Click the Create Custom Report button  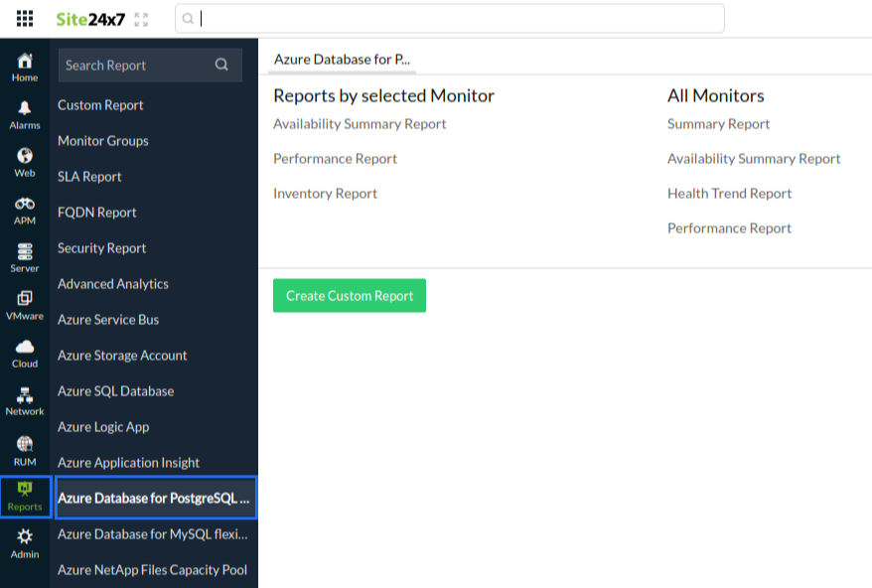tap(349, 295)
